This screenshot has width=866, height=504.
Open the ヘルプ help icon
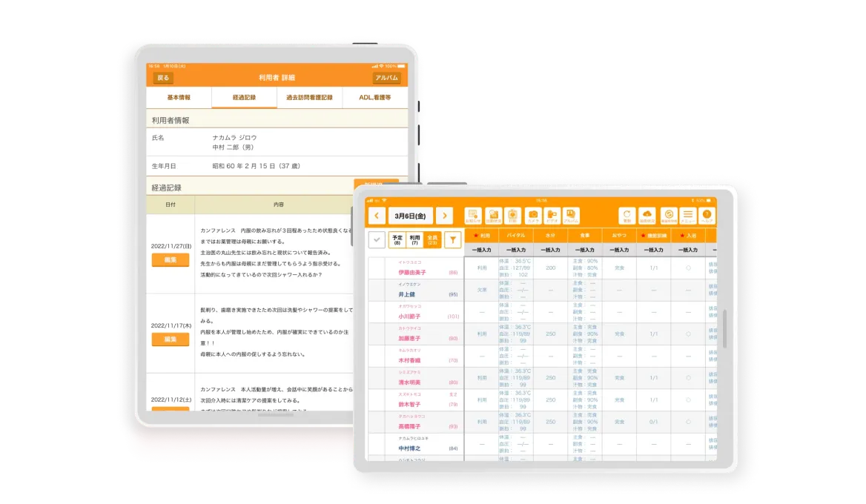pyautogui.click(x=707, y=216)
